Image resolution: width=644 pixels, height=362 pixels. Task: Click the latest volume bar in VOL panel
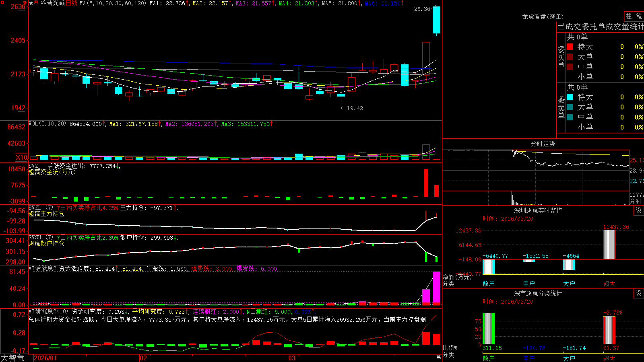(x=436, y=143)
